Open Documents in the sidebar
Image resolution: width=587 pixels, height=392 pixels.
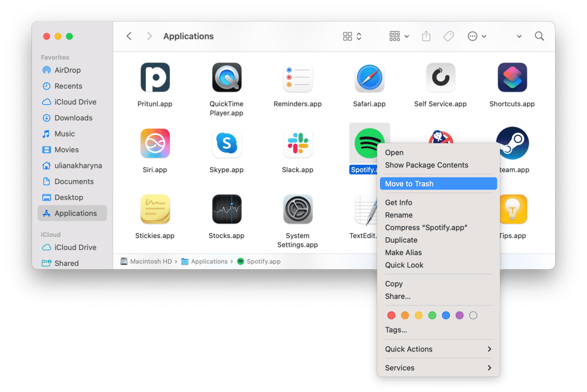tap(72, 181)
